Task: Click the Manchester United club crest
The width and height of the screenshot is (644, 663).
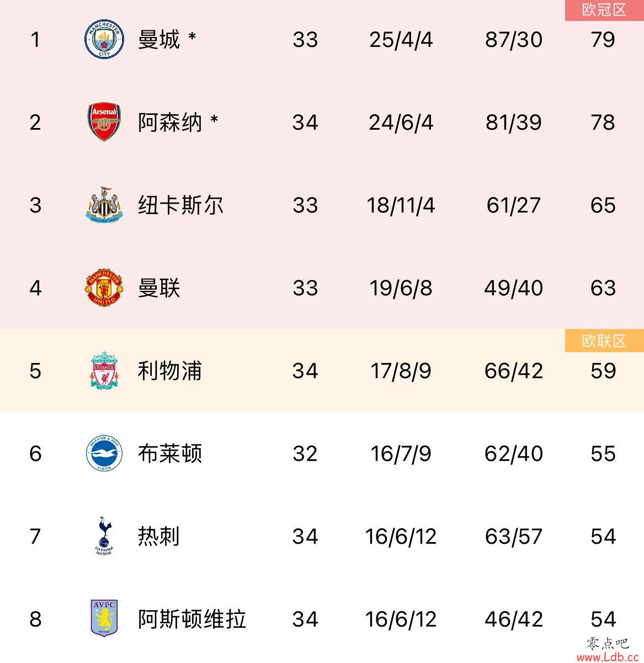Action: [x=104, y=288]
